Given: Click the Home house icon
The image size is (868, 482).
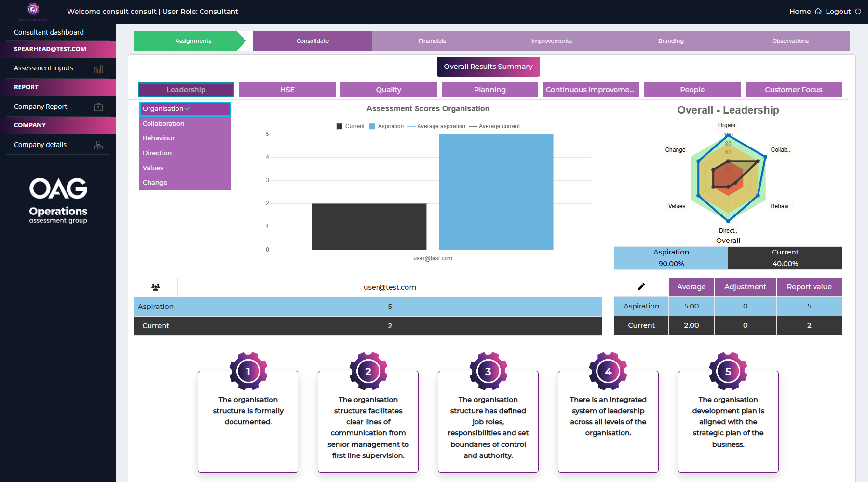Looking at the screenshot, I should click(818, 12).
